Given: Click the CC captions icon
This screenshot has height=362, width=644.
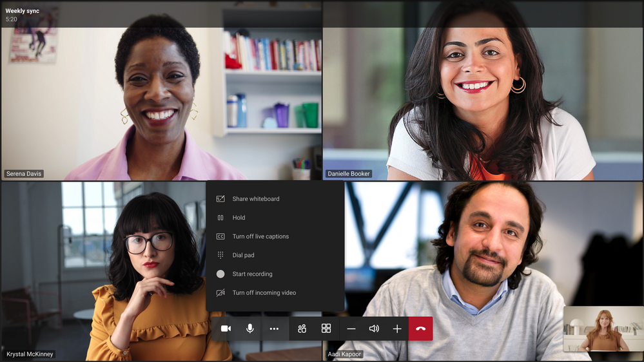Looking at the screenshot, I should (x=220, y=236).
